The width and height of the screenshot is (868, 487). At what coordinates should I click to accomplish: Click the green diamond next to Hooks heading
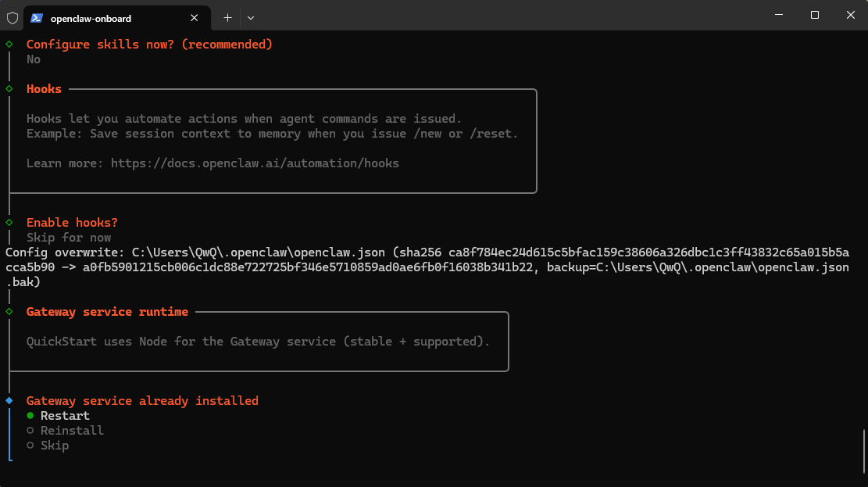point(9,89)
